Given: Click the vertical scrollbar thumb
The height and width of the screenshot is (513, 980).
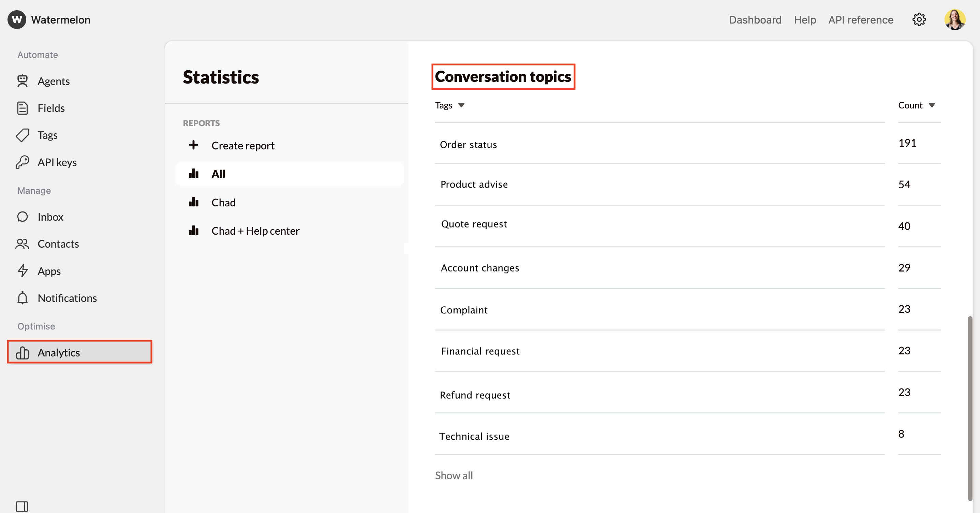Looking at the screenshot, I should tap(970, 407).
